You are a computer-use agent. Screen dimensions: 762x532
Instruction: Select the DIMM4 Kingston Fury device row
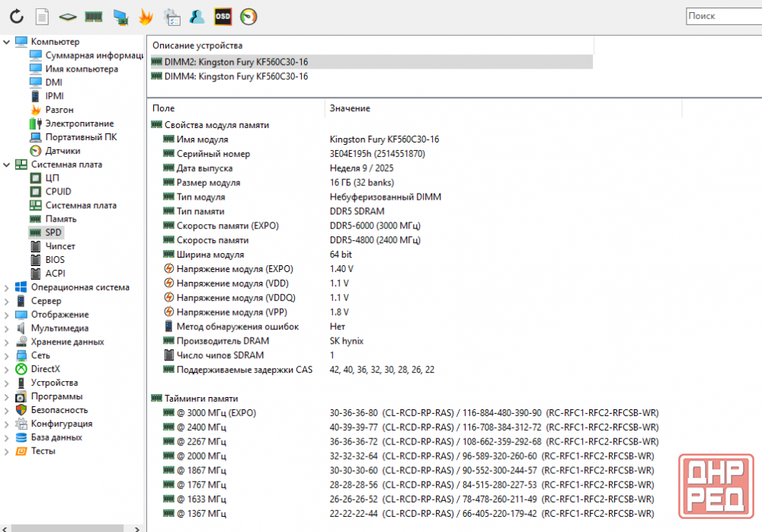pos(370,76)
